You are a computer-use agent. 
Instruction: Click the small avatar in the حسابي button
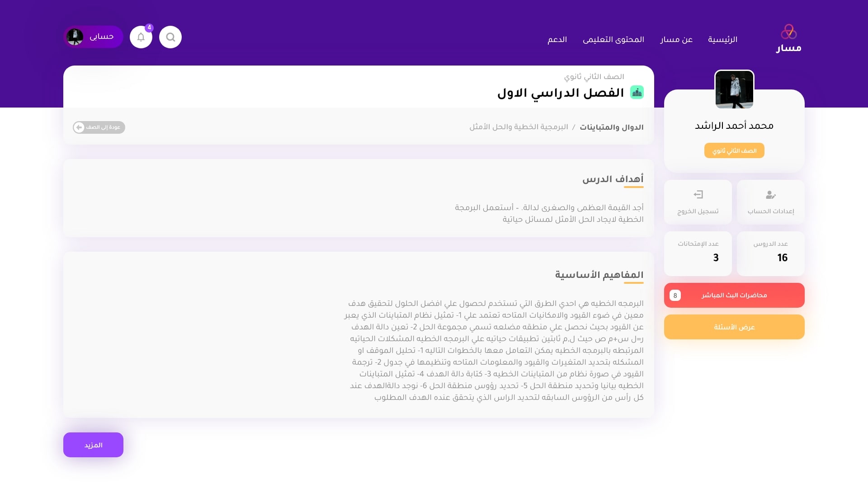tap(75, 37)
